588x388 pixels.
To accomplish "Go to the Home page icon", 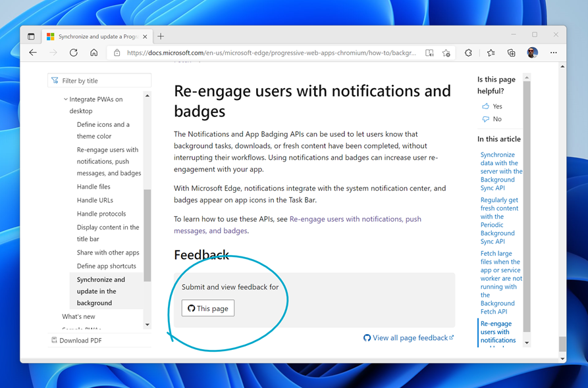I will pos(94,53).
